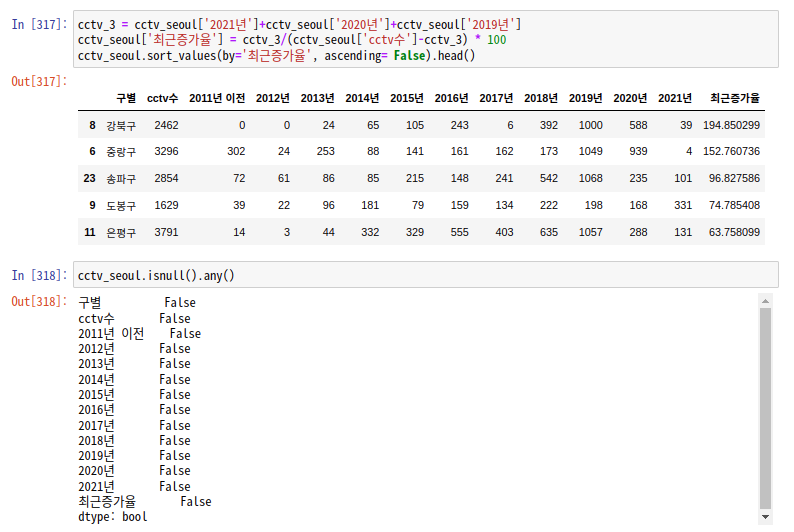This screenshot has width=794, height=532.
Task: Click the 중랑구 cell
Action: [121, 151]
